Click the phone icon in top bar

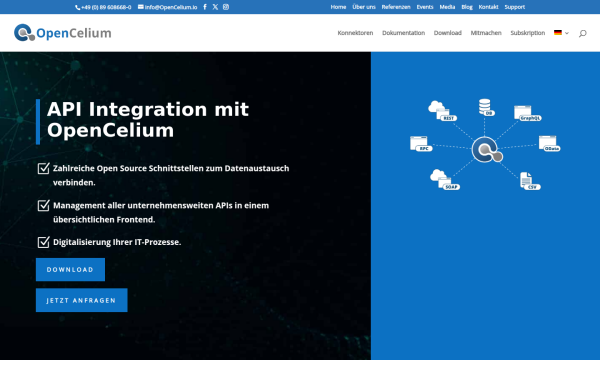(x=77, y=7)
